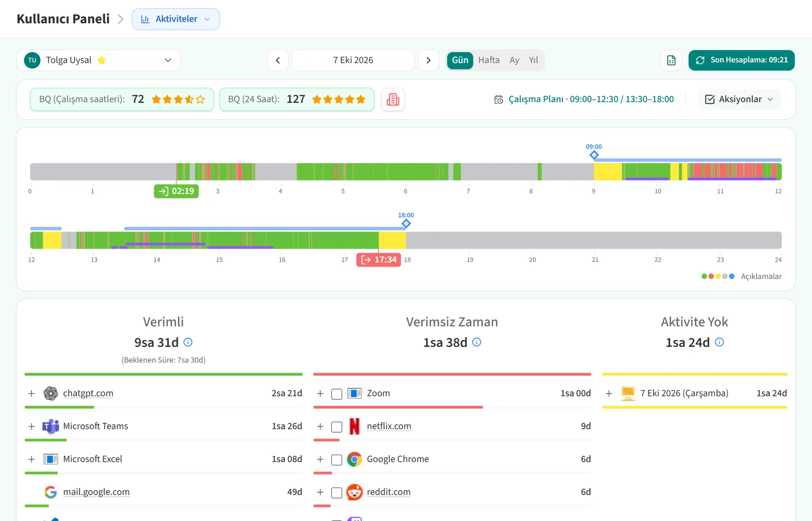Click the 17:34 logout time marker
This screenshot has width=812, height=521.
(x=379, y=260)
